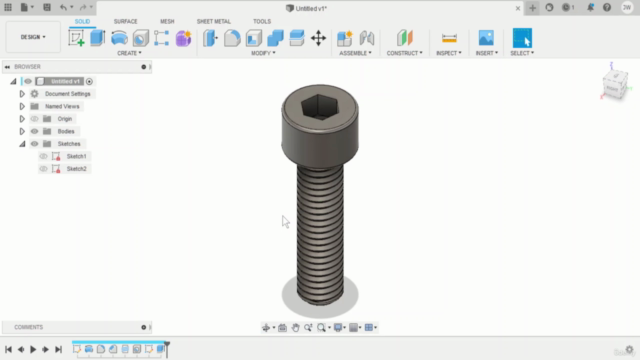Click the Undo arrow

click(63, 7)
